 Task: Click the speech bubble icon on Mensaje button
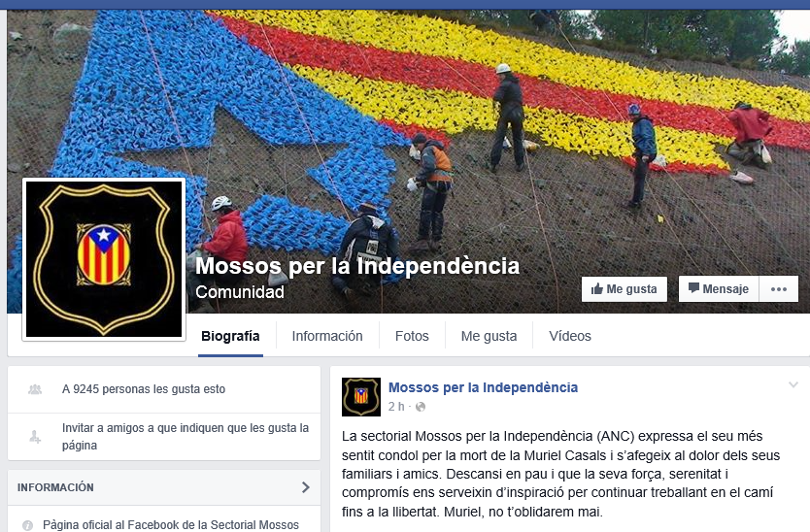693,287
